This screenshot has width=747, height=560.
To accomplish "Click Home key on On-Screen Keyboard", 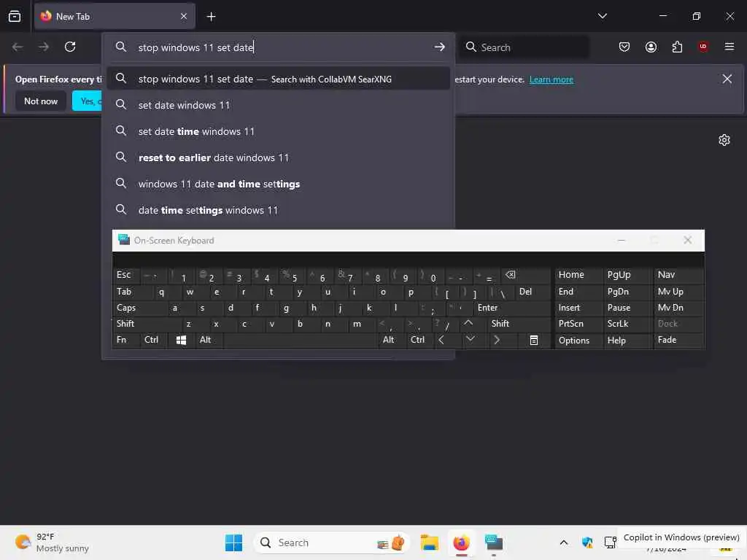I will (578, 275).
